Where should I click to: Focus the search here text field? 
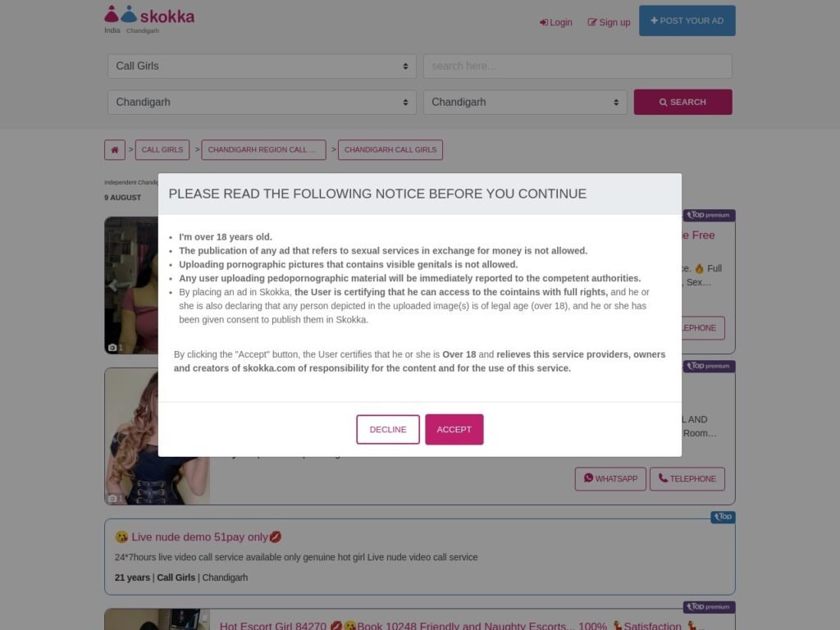click(x=577, y=66)
